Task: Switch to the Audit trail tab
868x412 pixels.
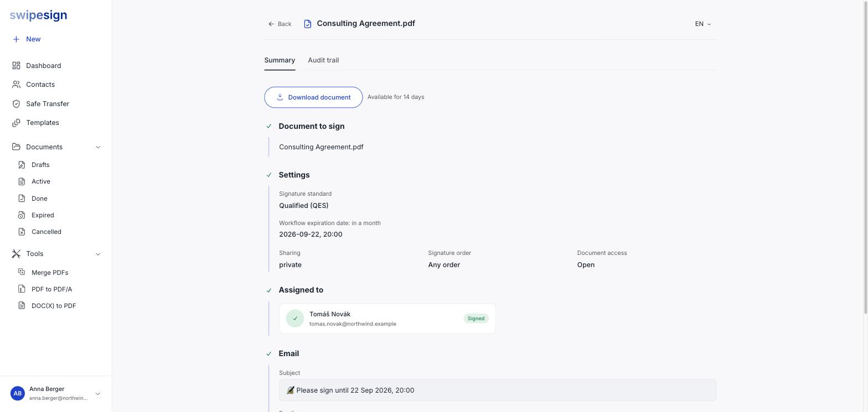Action: point(323,60)
